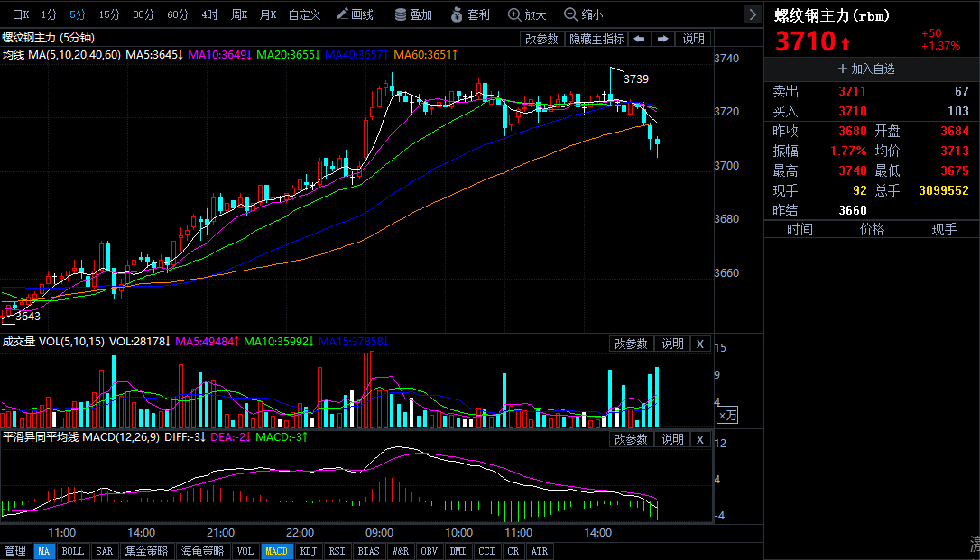
Task: Select the 集金策略 strategy tab
Action: [146, 551]
